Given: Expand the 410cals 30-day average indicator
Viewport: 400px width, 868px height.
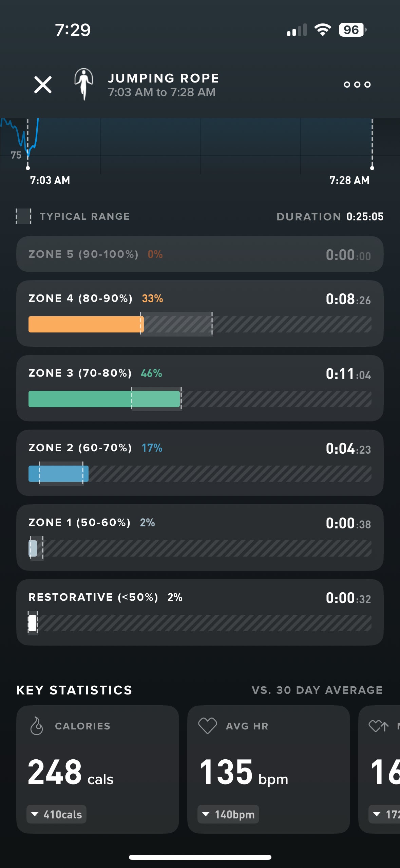Looking at the screenshot, I should tap(57, 814).
